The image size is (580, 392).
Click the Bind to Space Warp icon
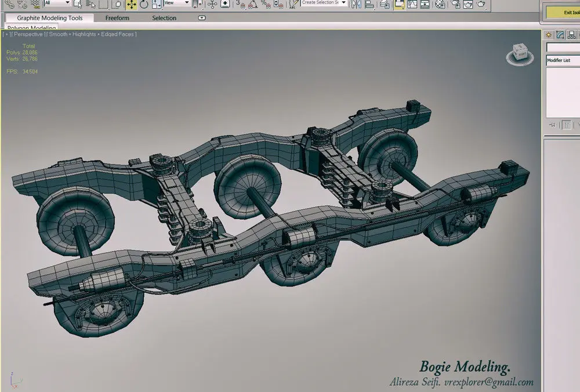pos(35,3)
